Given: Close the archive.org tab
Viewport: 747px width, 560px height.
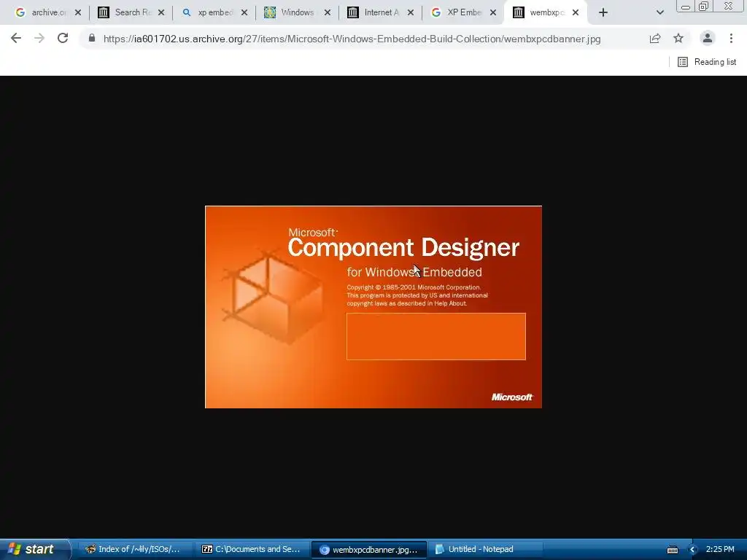Looking at the screenshot, I should 78,13.
